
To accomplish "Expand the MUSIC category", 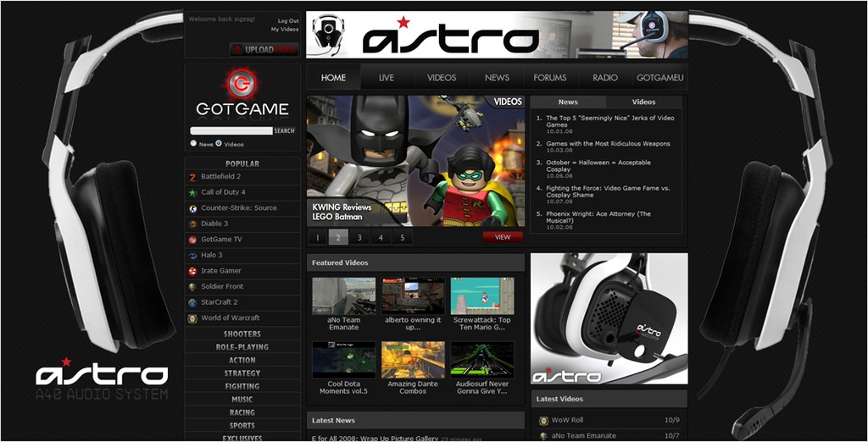I will click(242, 400).
